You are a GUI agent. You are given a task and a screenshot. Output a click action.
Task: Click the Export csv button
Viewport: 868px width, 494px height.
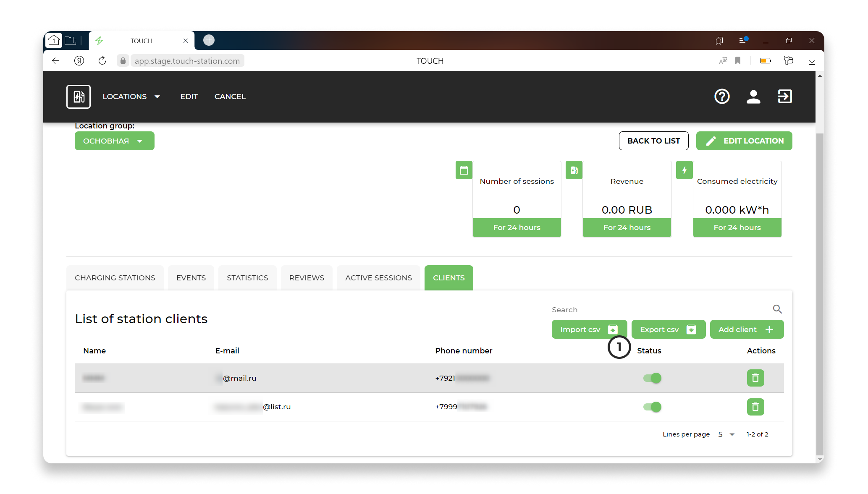point(668,329)
